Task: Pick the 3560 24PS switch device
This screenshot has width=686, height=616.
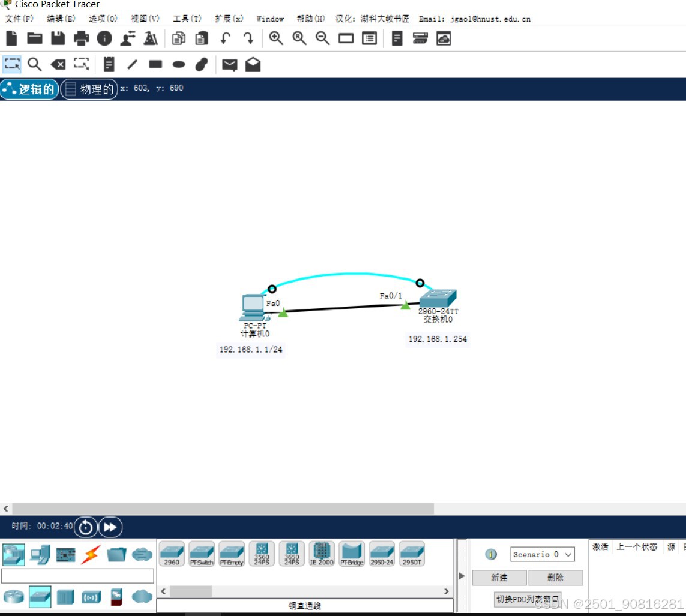Action: click(x=262, y=554)
